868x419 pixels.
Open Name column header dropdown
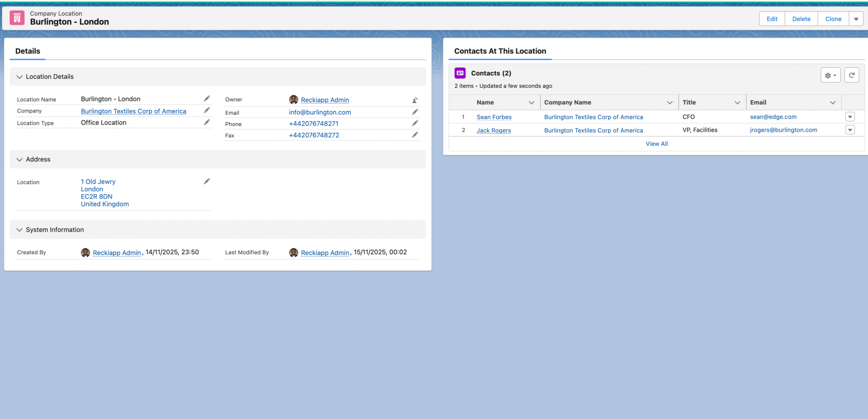click(531, 103)
